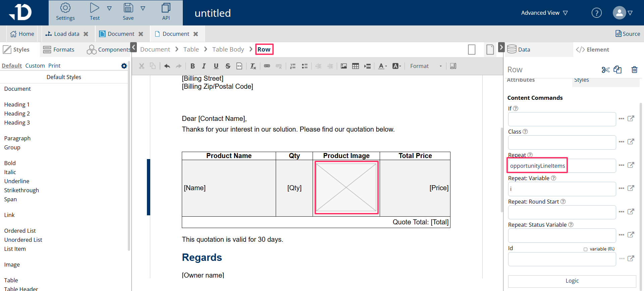Click the strikethrough toolbar icon

pyautogui.click(x=228, y=66)
